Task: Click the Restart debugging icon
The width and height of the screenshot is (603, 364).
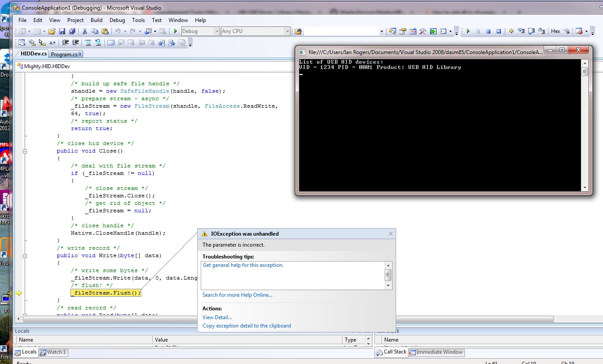Action: pyautogui.click(x=499, y=31)
